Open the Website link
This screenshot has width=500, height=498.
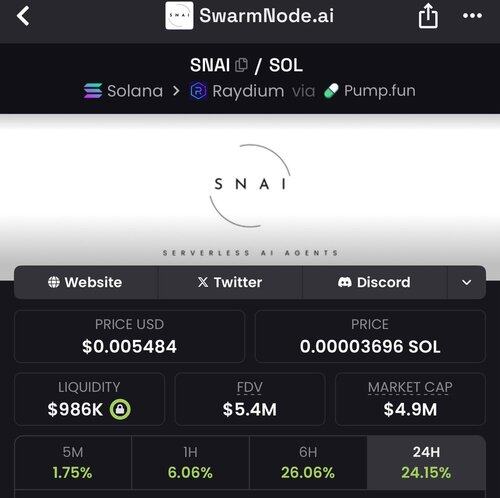[x=86, y=282]
